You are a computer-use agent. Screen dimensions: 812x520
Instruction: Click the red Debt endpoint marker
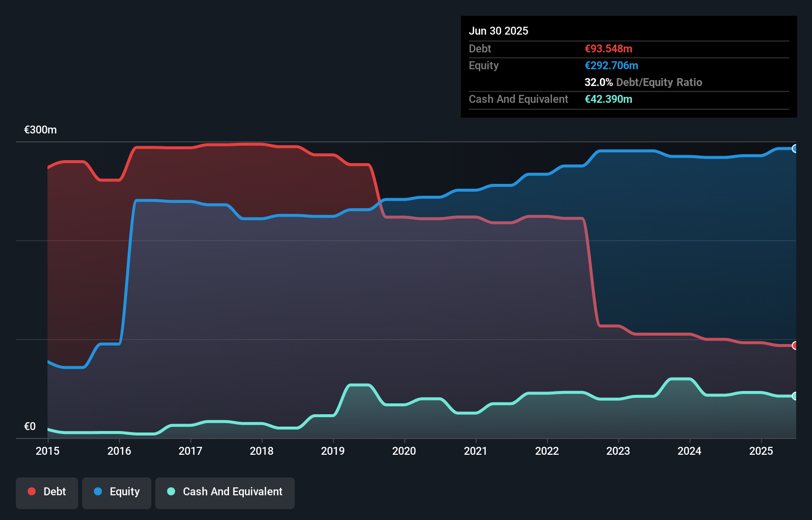click(x=795, y=346)
